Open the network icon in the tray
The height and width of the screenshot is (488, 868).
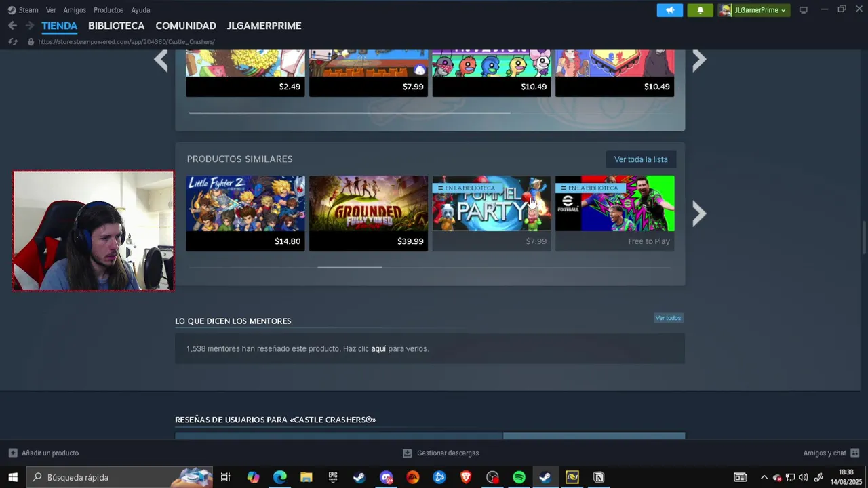coord(791,477)
